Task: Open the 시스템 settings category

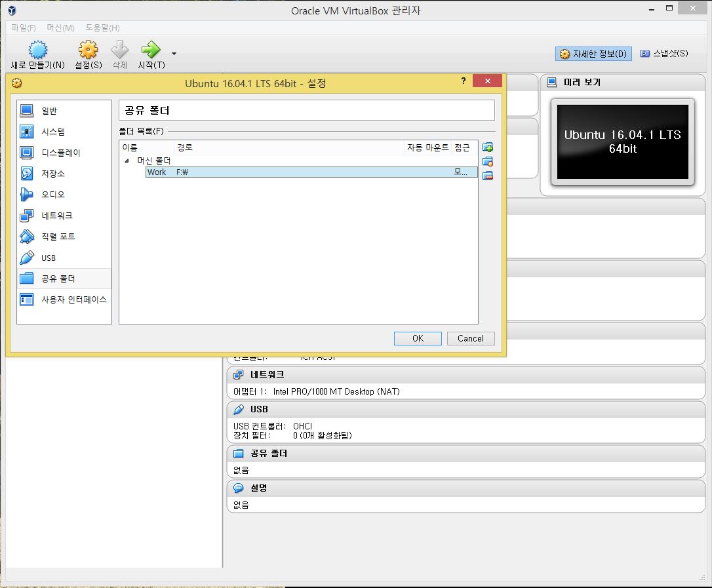Action: (x=52, y=132)
